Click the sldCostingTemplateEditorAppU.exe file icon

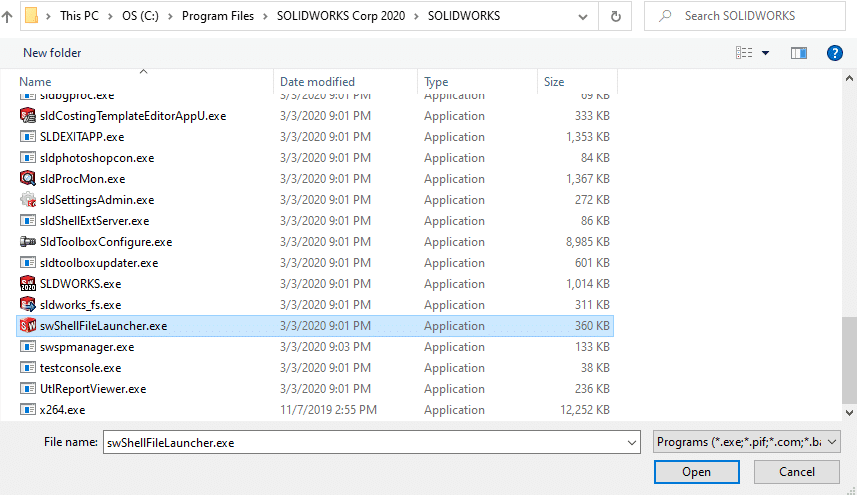pos(28,115)
